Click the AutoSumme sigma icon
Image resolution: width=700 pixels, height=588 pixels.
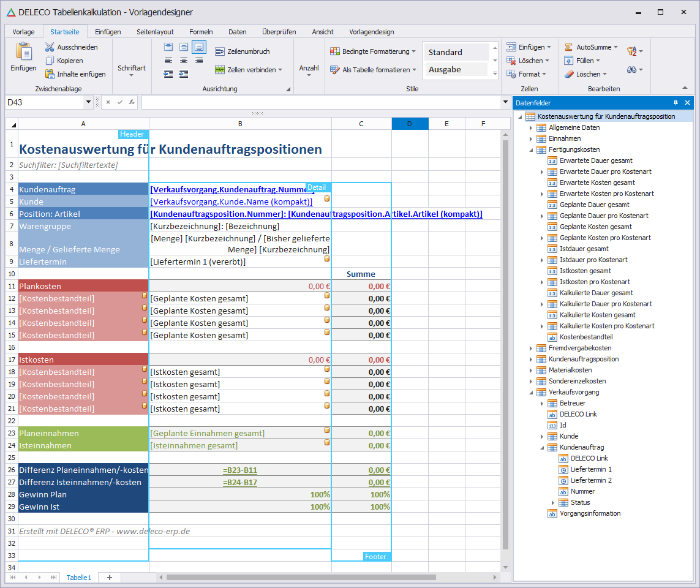click(569, 47)
